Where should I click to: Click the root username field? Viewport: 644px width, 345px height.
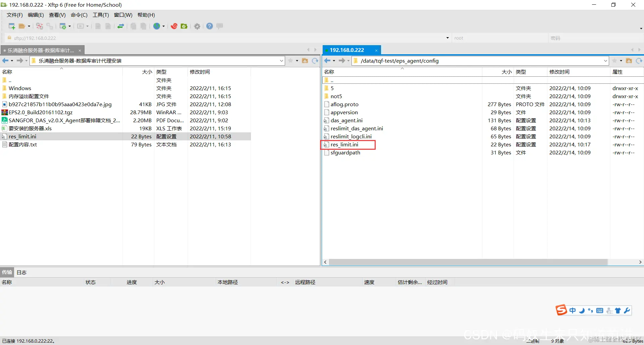(500, 38)
